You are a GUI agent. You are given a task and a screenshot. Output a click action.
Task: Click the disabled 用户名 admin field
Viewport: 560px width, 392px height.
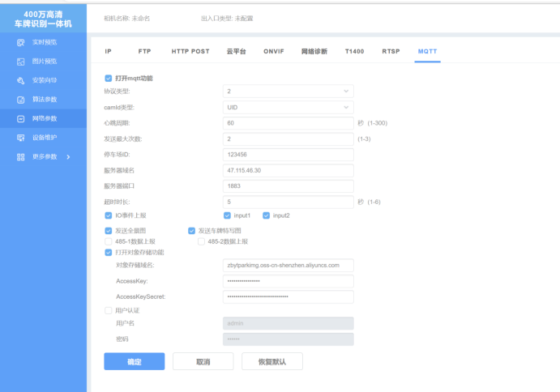pyautogui.click(x=289, y=323)
